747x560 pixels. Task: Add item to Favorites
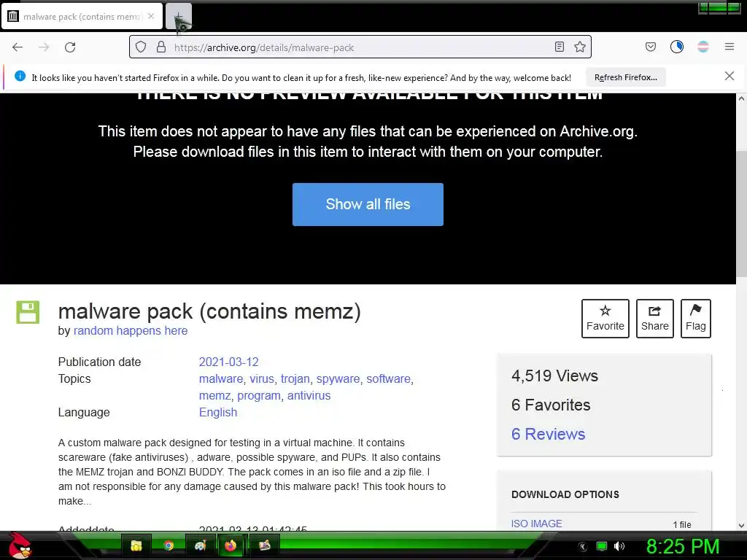(605, 319)
